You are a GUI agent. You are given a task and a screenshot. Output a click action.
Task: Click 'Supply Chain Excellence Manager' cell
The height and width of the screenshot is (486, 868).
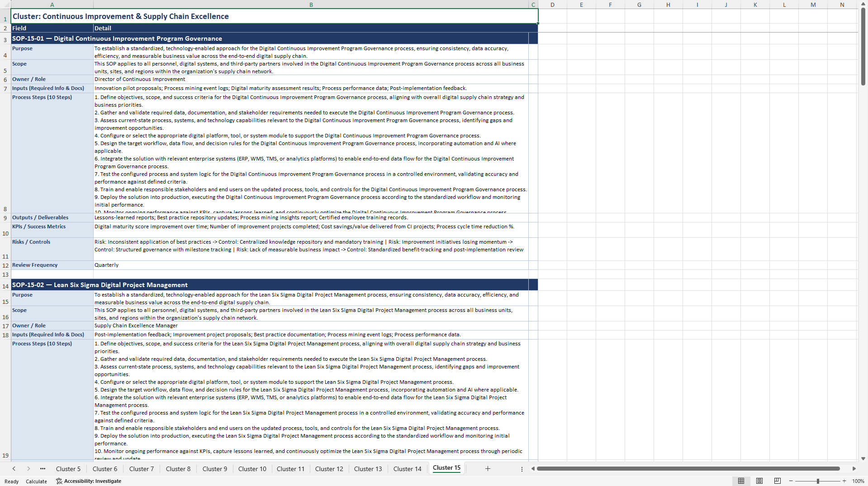coord(311,326)
